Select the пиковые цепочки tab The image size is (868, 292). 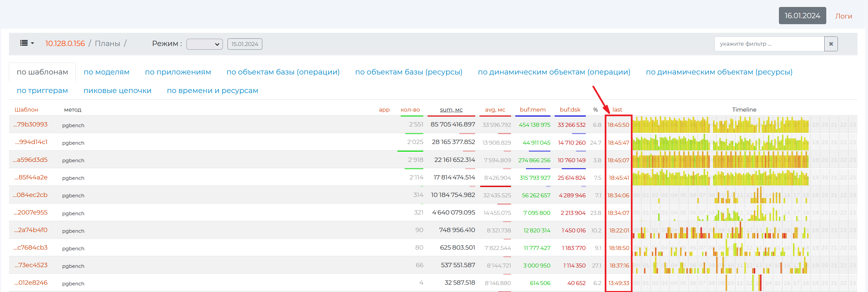[x=117, y=91]
